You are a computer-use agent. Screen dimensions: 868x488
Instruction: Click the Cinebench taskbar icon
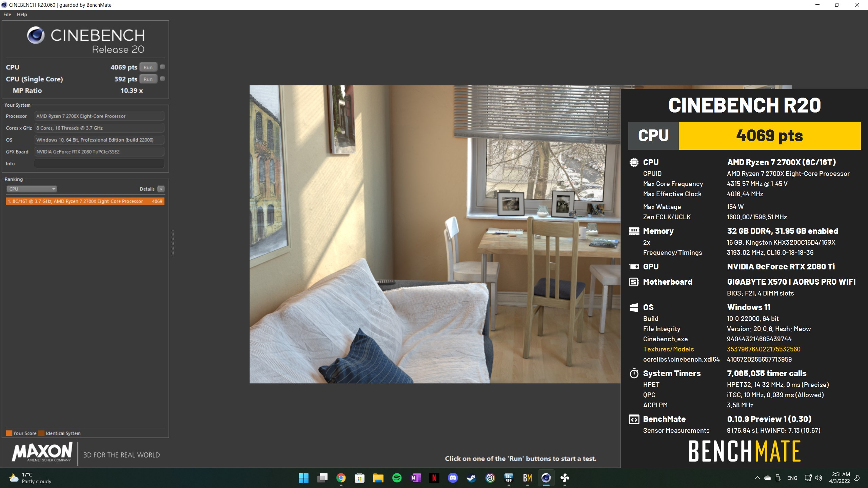[x=546, y=478]
